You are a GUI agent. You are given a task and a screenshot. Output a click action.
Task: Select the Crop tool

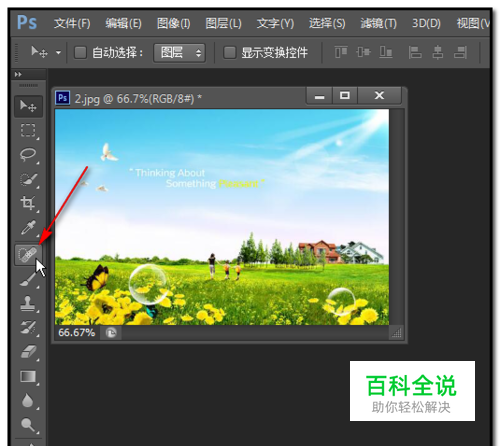28,203
